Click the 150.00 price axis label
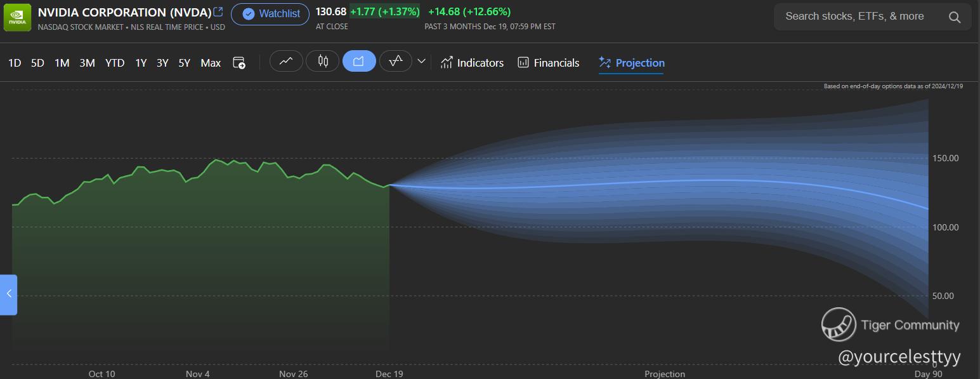Image resolution: width=980 pixels, height=379 pixels. 946,158
